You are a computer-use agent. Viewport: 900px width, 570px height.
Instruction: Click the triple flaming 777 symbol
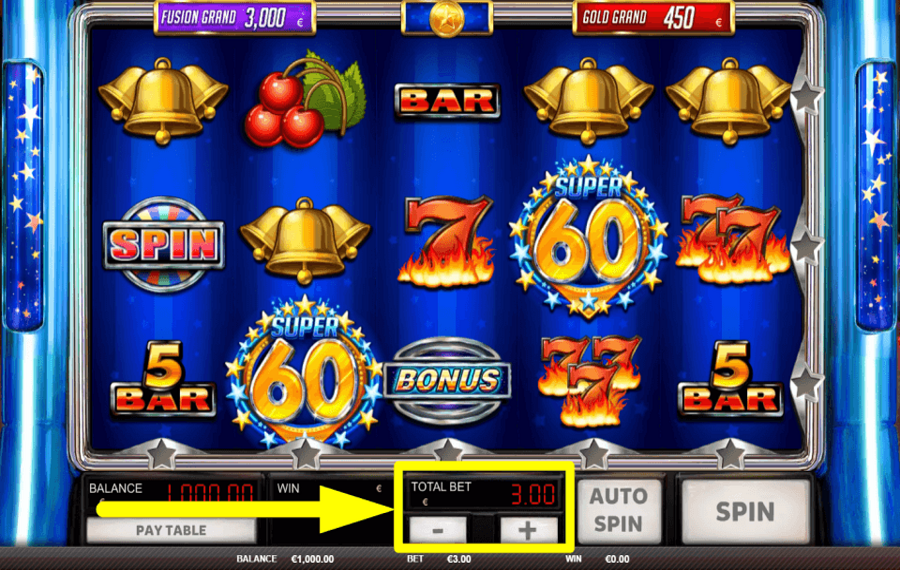[589, 381]
